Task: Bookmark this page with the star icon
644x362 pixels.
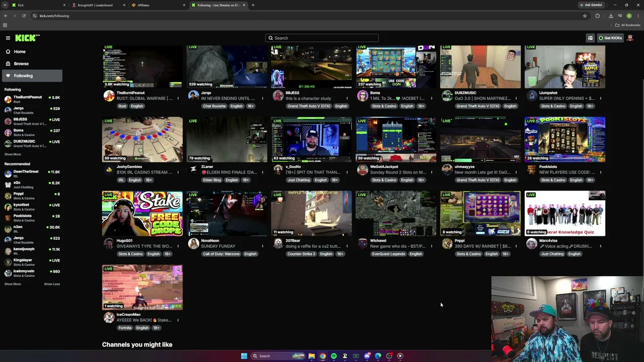Action: (585, 16)
